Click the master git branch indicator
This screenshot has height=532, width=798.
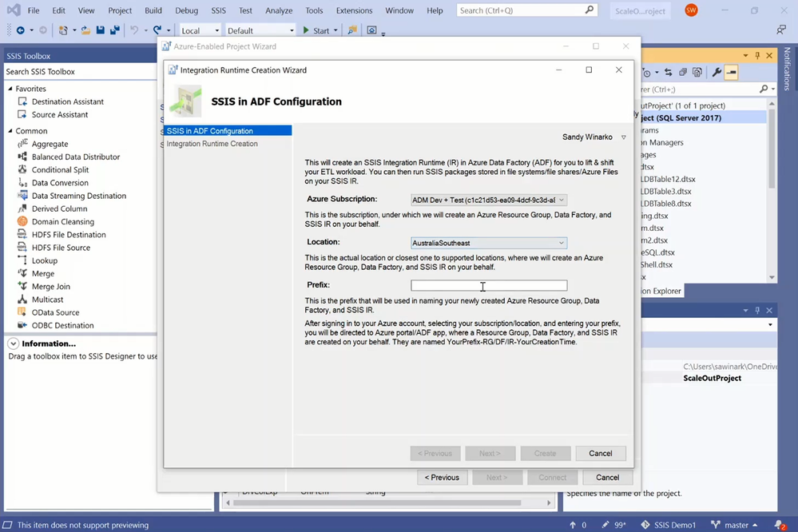(x=733, y=525)
